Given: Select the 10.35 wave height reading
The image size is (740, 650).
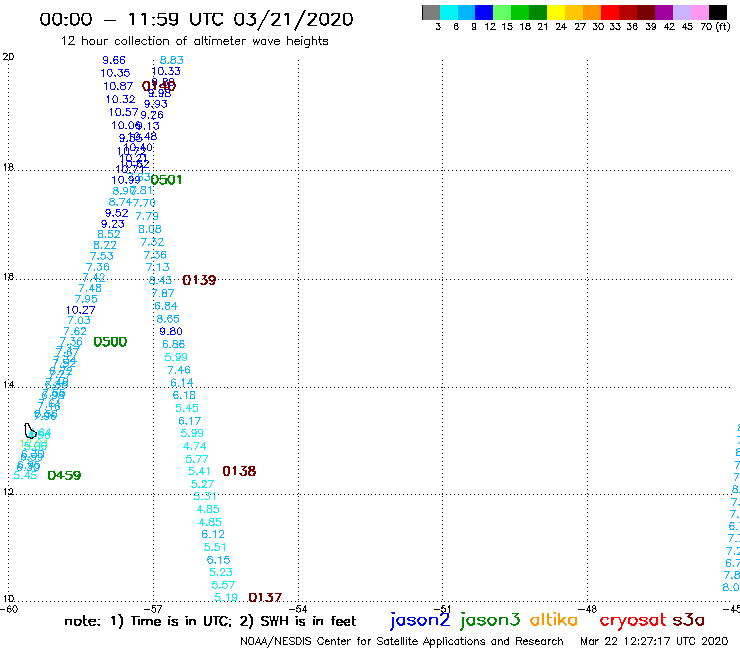Looking at the screenshot, I should [x=115, y=73].
